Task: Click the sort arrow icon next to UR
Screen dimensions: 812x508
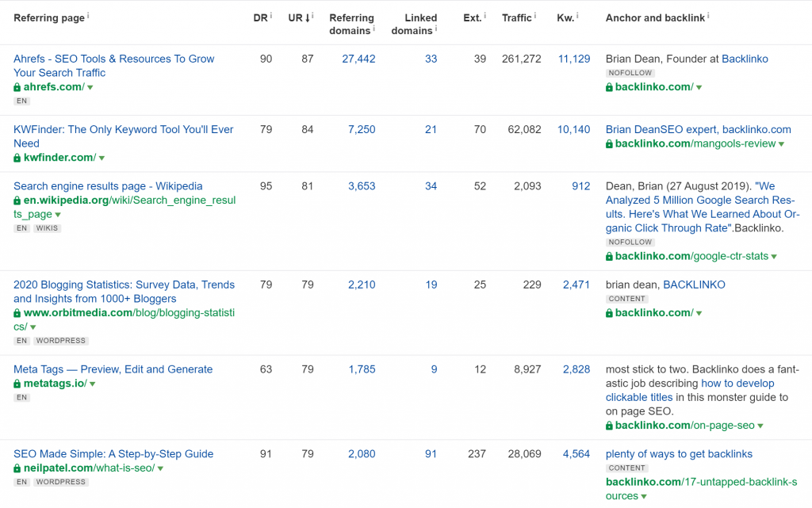Action: (307, 18)
